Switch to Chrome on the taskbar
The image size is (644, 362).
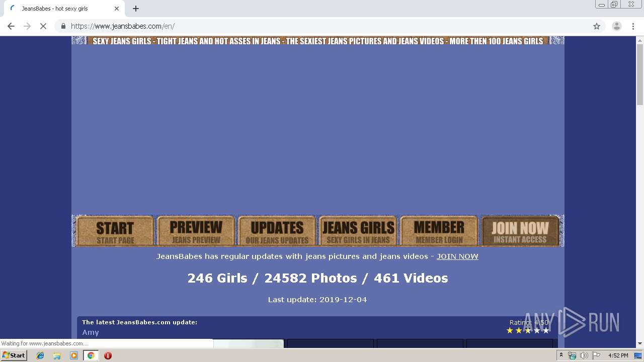point(91,355)
